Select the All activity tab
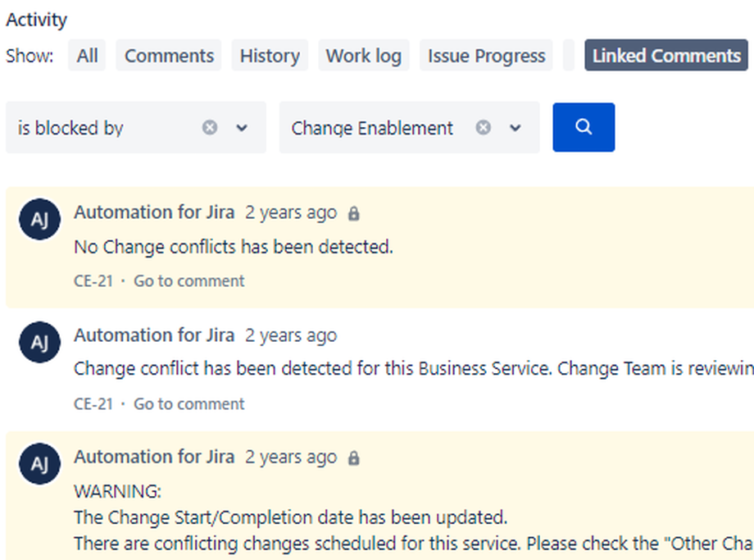Viewport: 754px width, 560px height. (x=87, y=55)
